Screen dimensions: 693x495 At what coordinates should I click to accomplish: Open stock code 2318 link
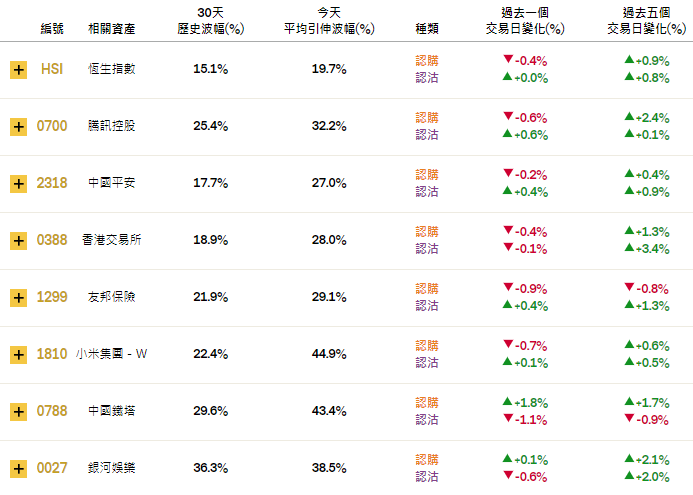[52, 183]
